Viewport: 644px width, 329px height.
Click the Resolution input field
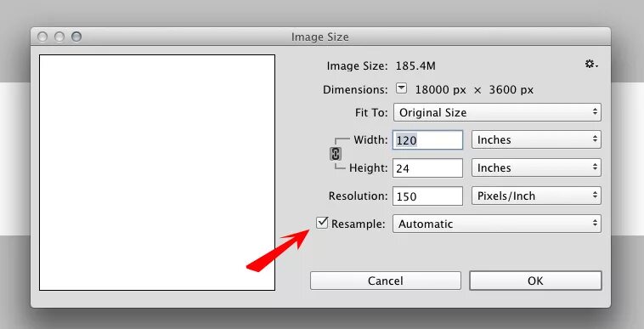[427, 196]
